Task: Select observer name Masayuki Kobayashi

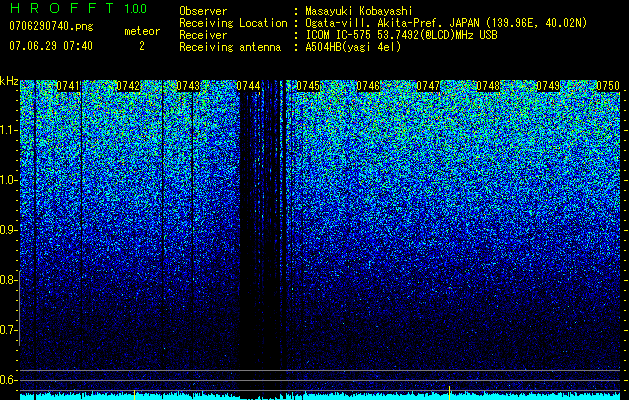Action: [x=359, y=11]
